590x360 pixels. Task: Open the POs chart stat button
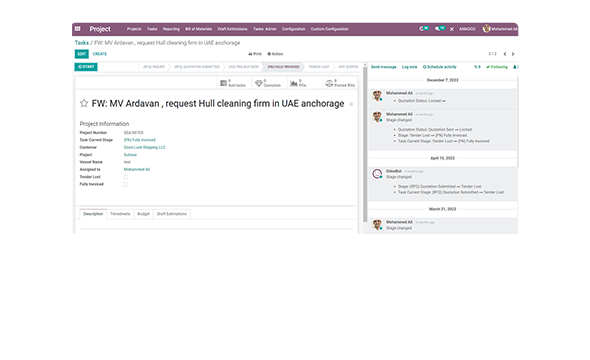tap(298, 83)
